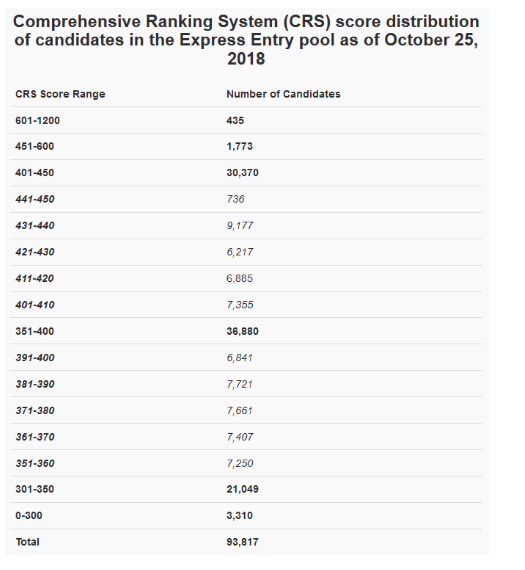
Task: Select the 93,817 total value
Action: (x=243, y=542)
